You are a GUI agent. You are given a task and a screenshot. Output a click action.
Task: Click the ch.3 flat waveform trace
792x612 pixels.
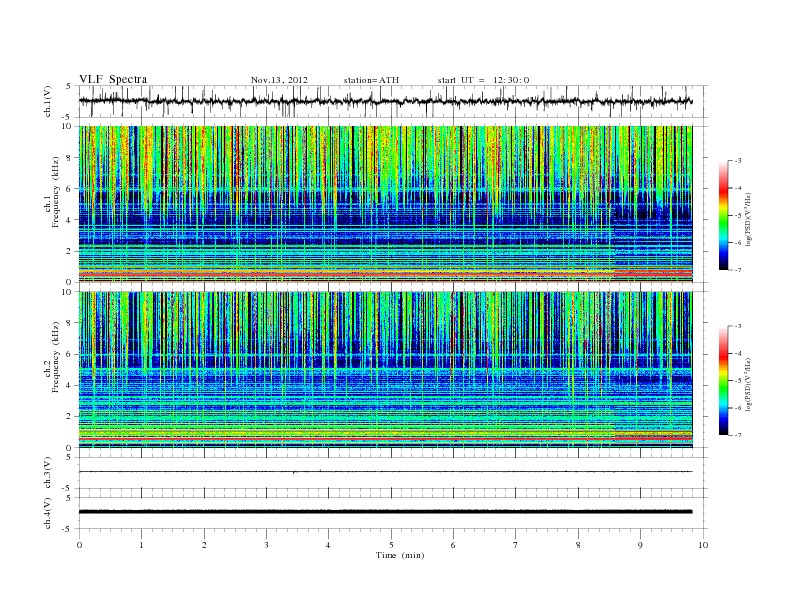coord(385,472)
